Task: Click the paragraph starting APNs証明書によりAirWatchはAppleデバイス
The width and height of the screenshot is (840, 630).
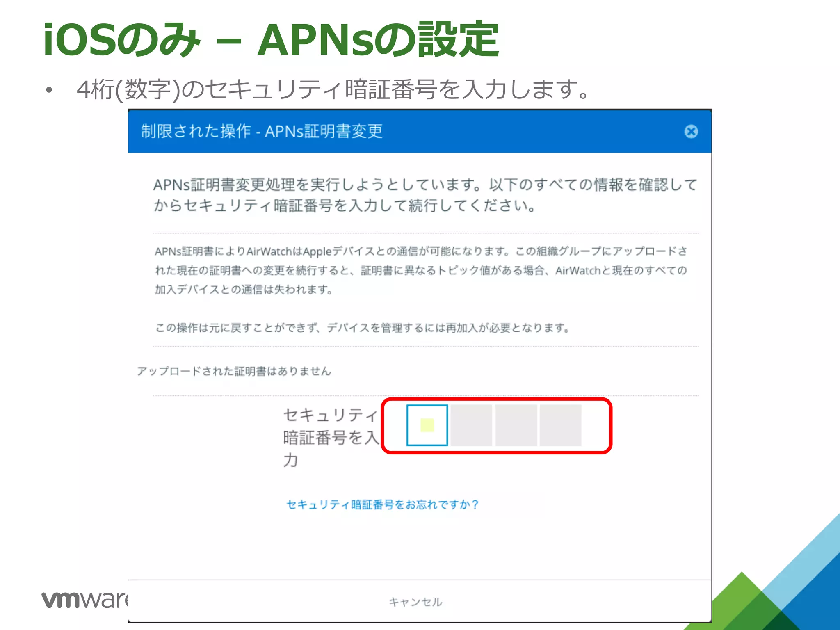Action: pos(421,270)
